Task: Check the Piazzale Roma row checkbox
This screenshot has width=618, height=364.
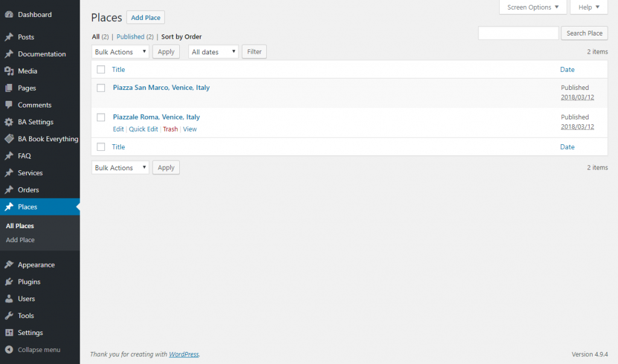Action: [101, 118]
